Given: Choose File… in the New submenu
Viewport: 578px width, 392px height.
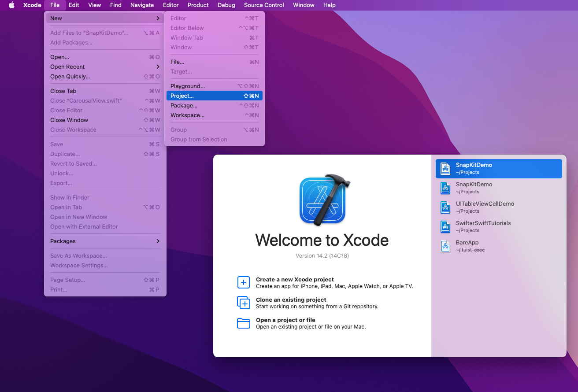Looking at the screenshot, I should coord(215,62).
